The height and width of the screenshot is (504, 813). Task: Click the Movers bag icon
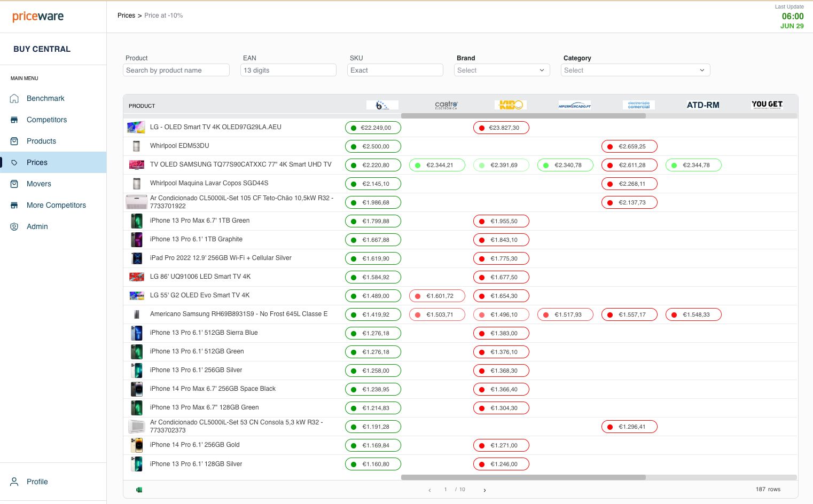[x=14, y=184]
